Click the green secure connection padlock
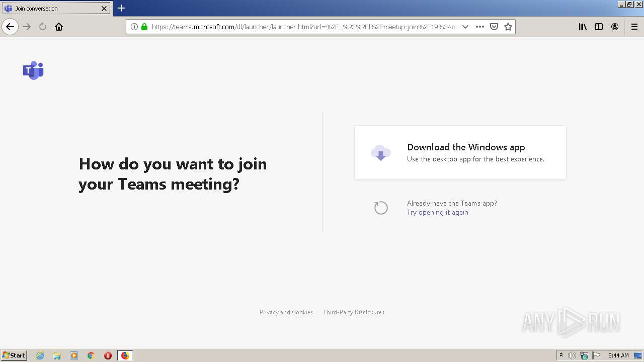 144,27
